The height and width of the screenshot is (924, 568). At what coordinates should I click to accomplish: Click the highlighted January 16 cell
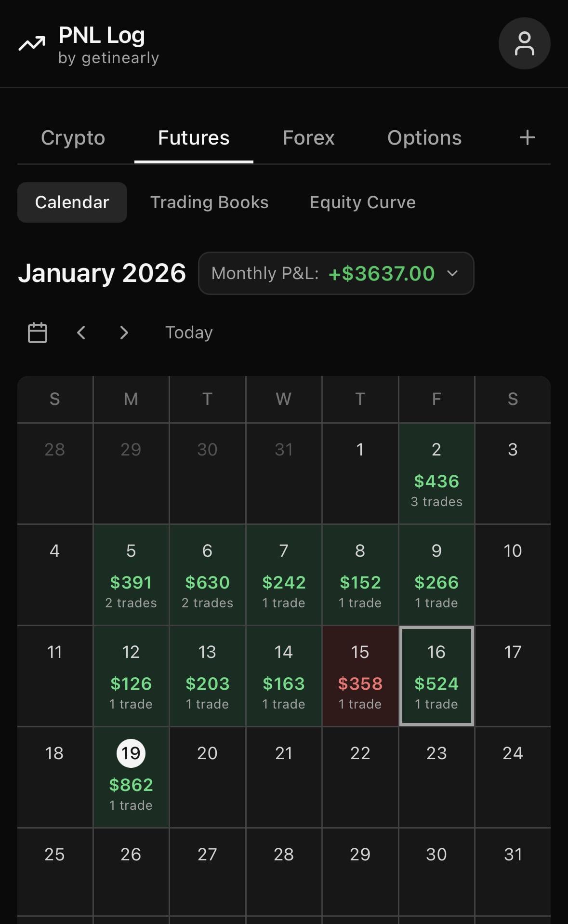coord(436,676)
